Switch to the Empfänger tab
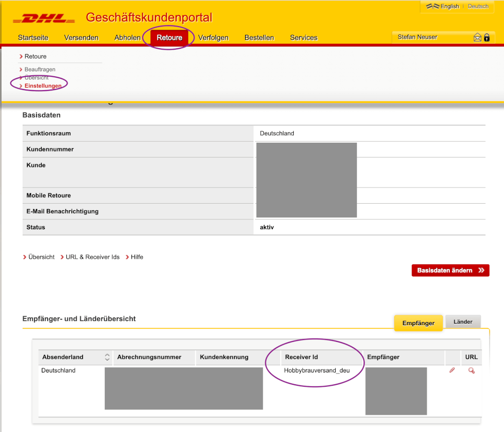Viewport: 504px width, 432px height. pos(418,323)
